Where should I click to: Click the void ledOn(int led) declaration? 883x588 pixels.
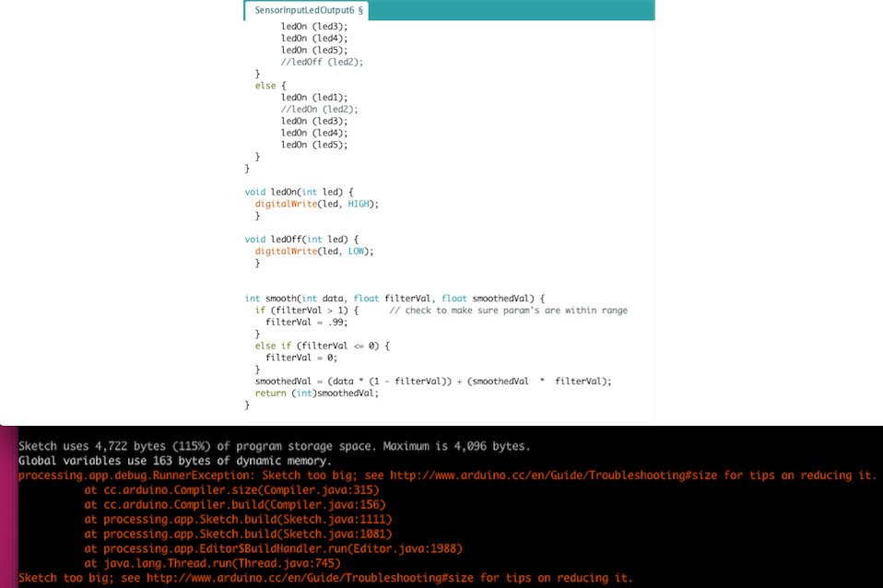point(299,192)
